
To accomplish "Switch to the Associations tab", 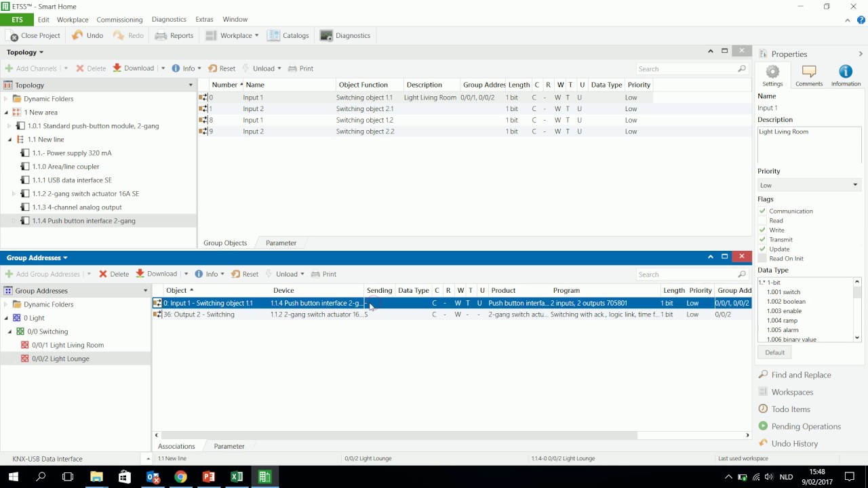I will coord(176,446).
